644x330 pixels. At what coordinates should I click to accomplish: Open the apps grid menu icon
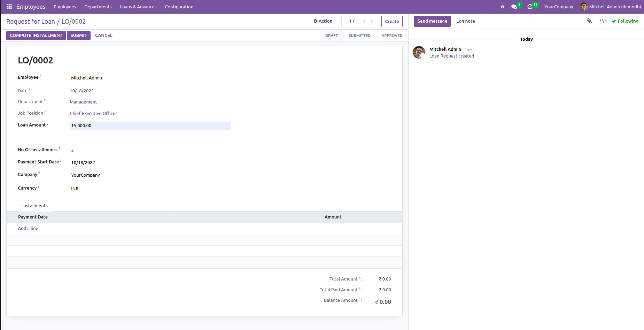(9, 7)
